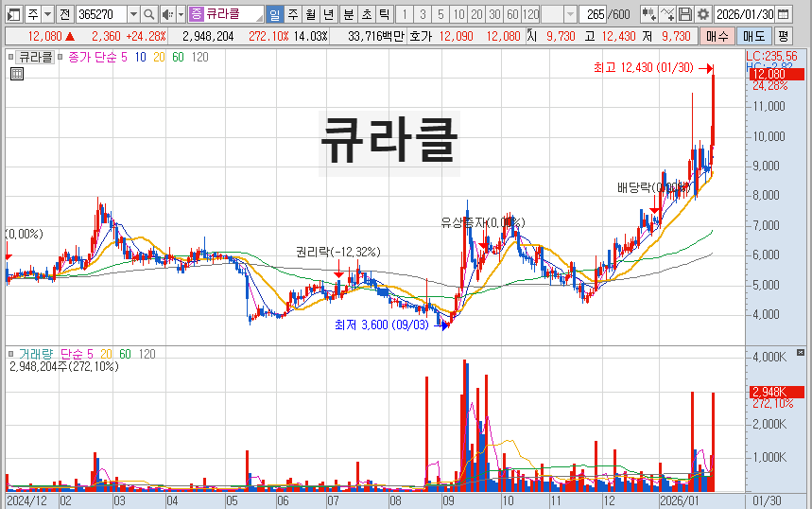Screen dimensions: 812x509
Task: Click the add indicator line icon
Action: point(667,14)
